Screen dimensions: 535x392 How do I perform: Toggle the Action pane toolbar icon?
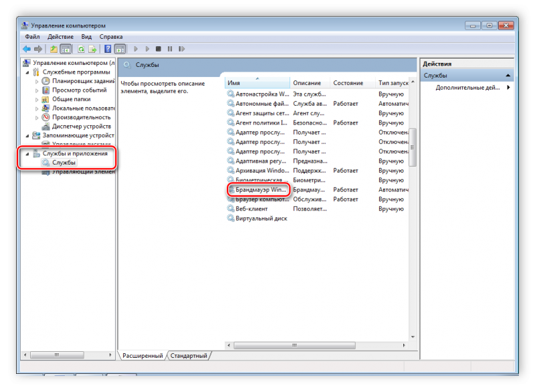(120, 49)
